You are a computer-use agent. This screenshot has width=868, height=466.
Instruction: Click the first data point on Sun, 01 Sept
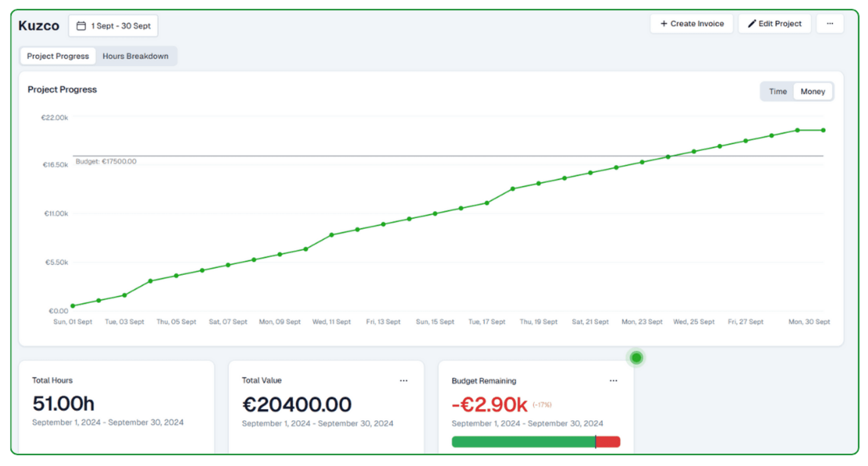click(73, 306)
